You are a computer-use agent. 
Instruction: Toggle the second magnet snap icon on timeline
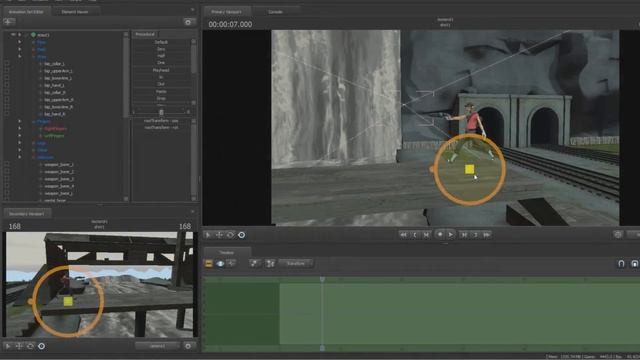point(635,264)
